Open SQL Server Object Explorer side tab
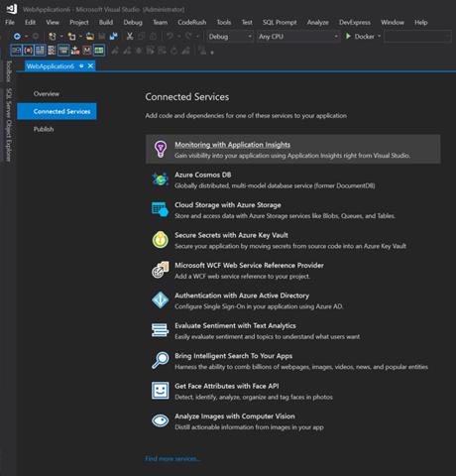This screenshot has width=456, height=476. pyautogui.click(x=9, y=125)
